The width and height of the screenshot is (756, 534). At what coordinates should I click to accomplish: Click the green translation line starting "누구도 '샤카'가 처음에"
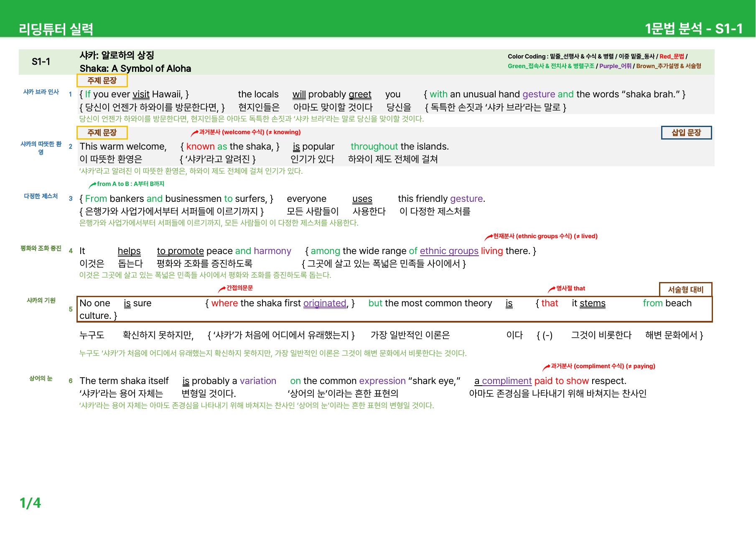click(x=273, y=353)
